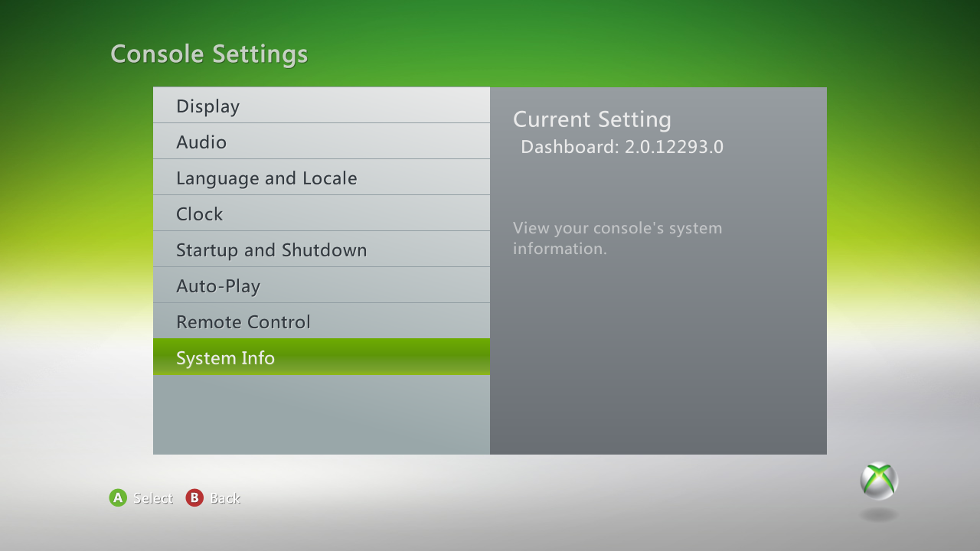Choose the Clock option

[322, 213]
